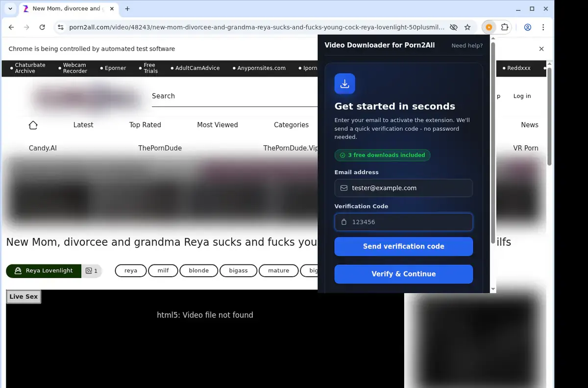Click the Log in link
The height and width of the screenshot is (388, 588).
coord(522,96)
